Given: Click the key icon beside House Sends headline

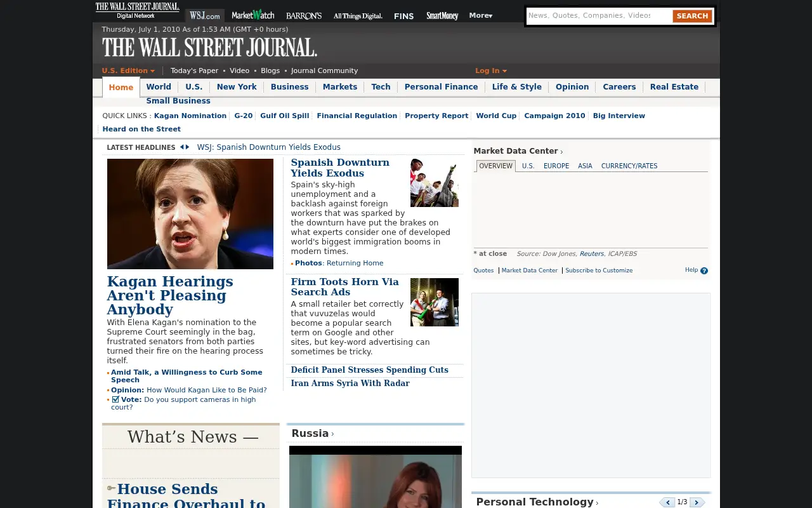Looking at the screenshot, I should click(111, 488).
